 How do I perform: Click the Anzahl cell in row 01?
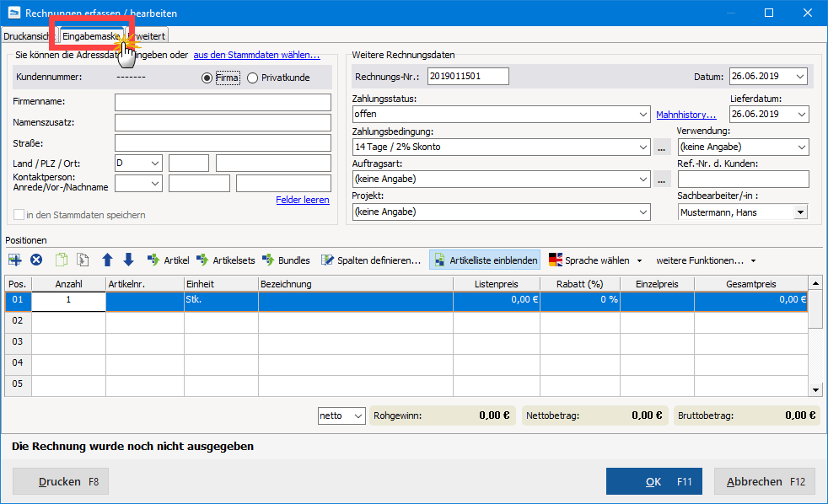click(x=68, y=301)
